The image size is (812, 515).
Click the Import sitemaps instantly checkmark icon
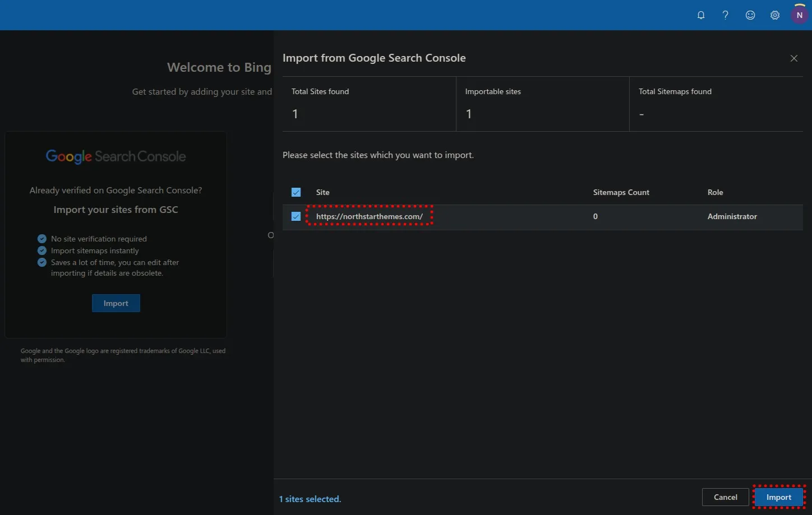coord(42,250)
